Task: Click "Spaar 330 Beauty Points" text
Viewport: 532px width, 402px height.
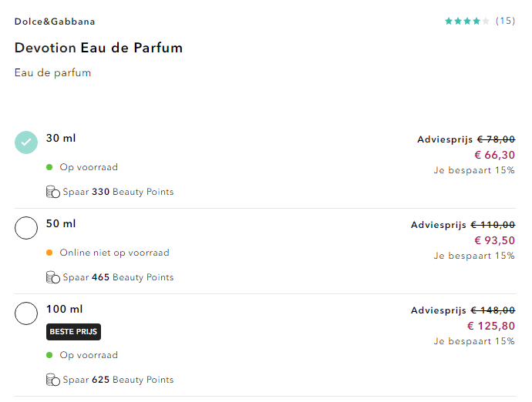Action: [118, 192]
